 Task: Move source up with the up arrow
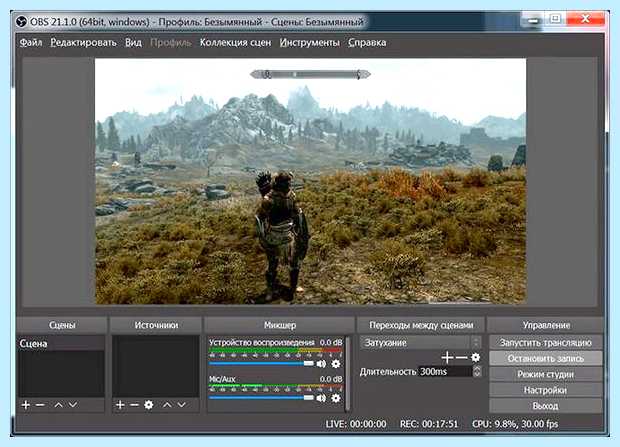coord(167,405)
